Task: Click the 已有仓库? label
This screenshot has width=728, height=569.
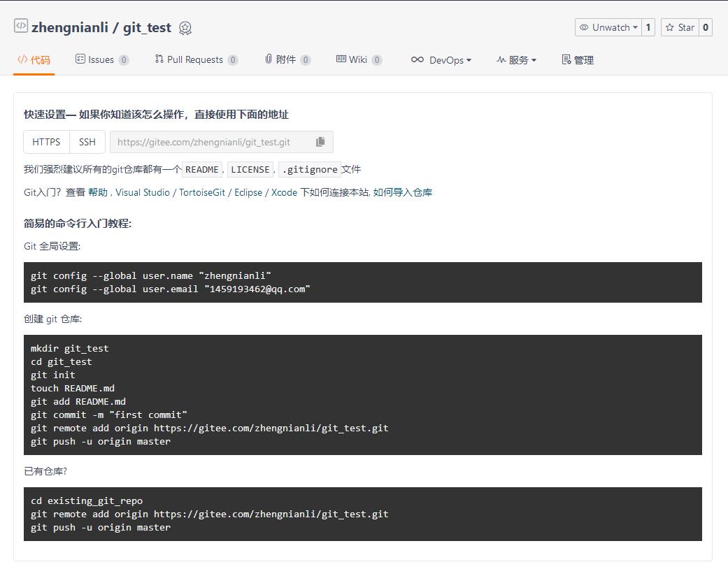Action: click(45, 472)
